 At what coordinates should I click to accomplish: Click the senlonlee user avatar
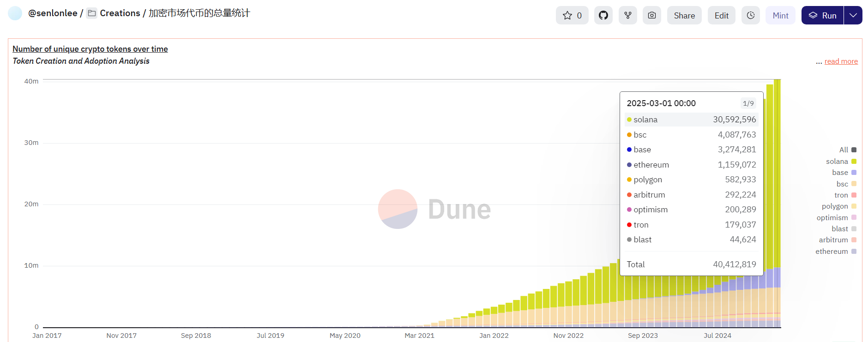pyautogui.click(x=15, y=13)
